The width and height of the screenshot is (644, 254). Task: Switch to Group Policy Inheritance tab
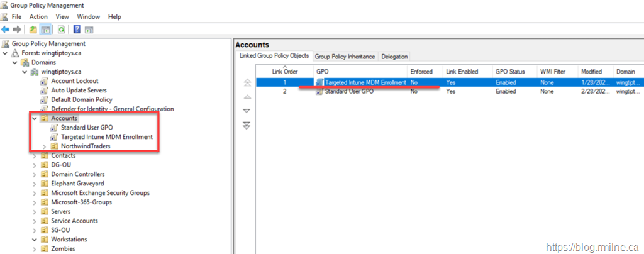345,57
